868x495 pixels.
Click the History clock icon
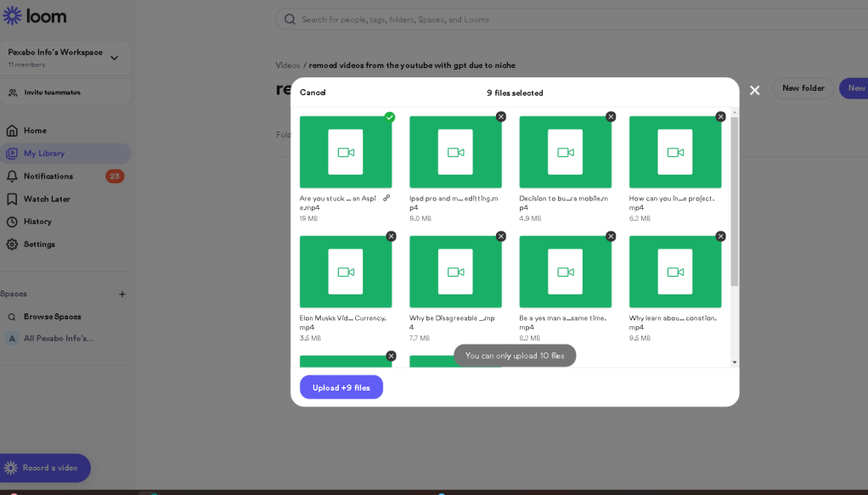pos(12,222)
